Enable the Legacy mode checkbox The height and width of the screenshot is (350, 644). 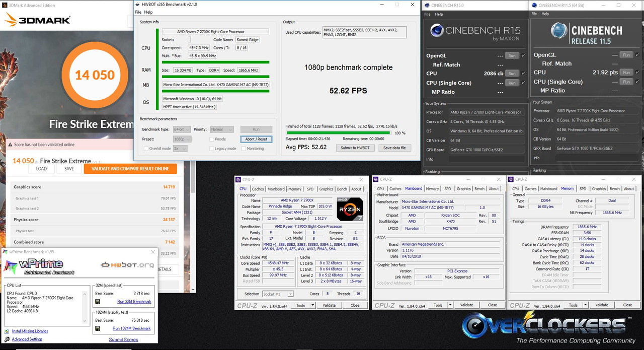tap(212, 149)
